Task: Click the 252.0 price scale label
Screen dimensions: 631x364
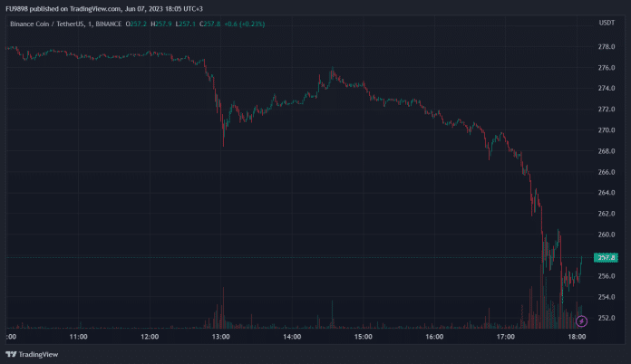Action: [607, 319]
